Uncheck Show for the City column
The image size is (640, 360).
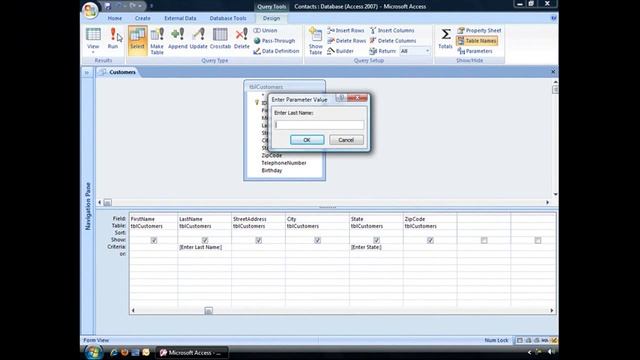click(x=317, y=240)
